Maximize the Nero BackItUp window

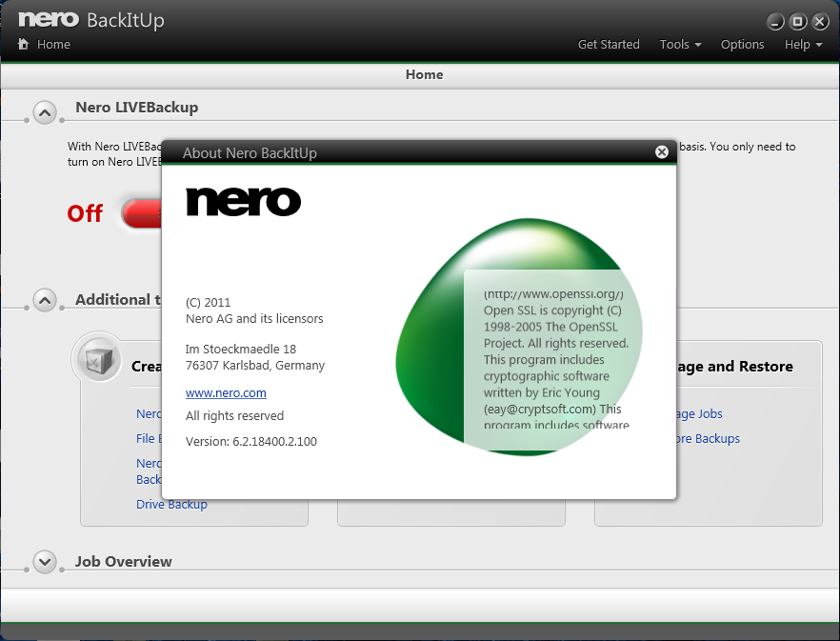[x=798, y=22]
